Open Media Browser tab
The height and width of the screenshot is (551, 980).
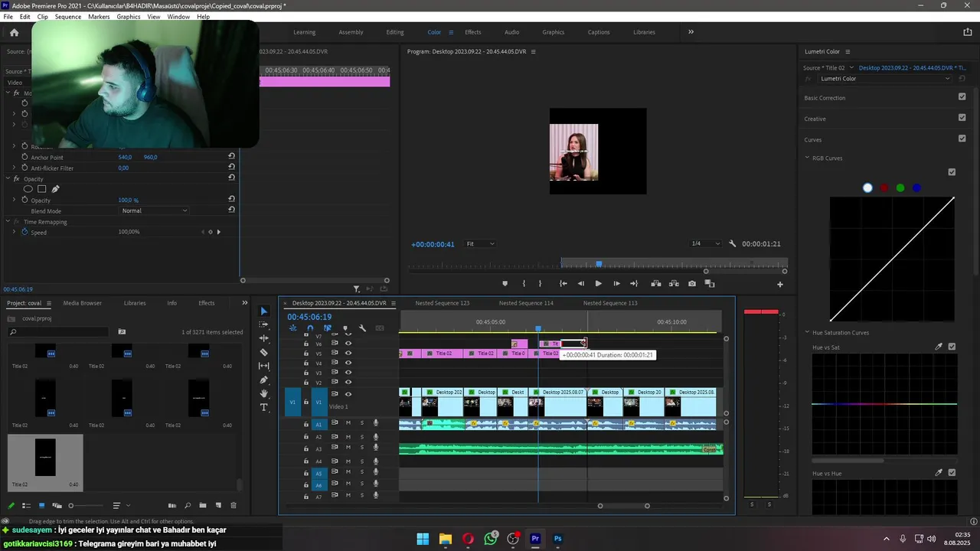click(x=82, y=303)
